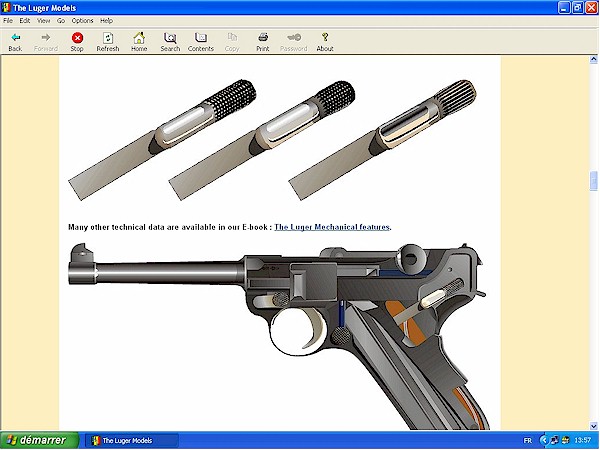Open the Edit menu
The image size is (600, 450).
pos(25,21)
